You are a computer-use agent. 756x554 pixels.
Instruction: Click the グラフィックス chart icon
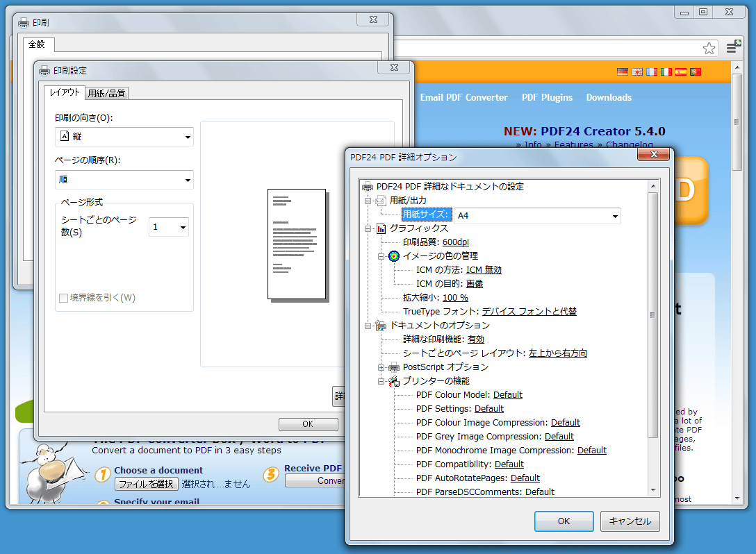coord(381,228)
